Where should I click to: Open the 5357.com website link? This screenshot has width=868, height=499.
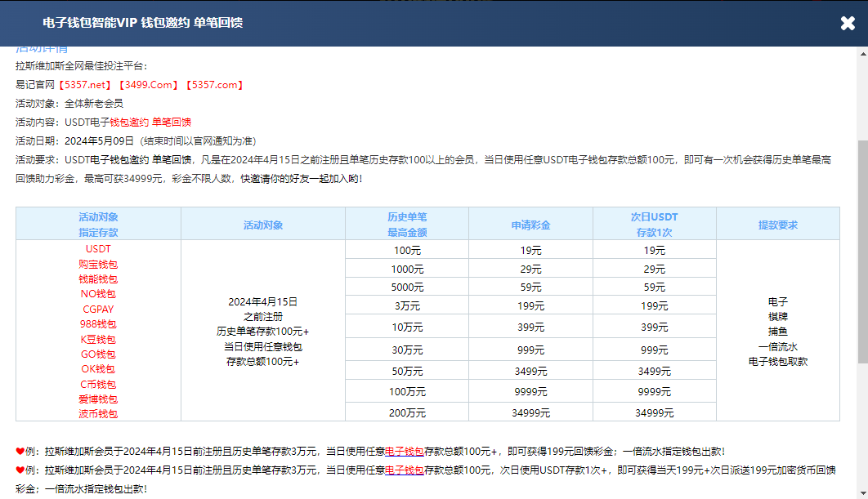[x=214, y=84]
